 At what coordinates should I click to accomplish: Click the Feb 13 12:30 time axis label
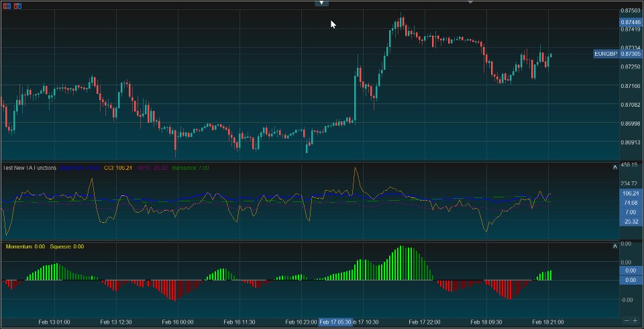(116, 322)
